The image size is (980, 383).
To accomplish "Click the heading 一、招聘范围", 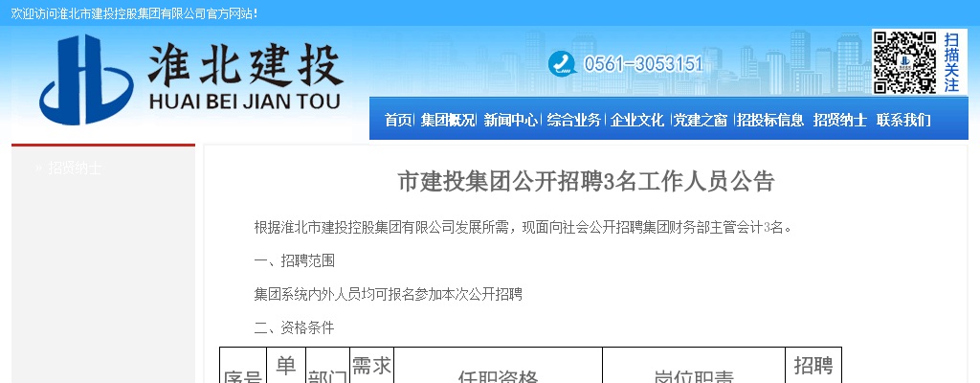I will tap(295, 261).
